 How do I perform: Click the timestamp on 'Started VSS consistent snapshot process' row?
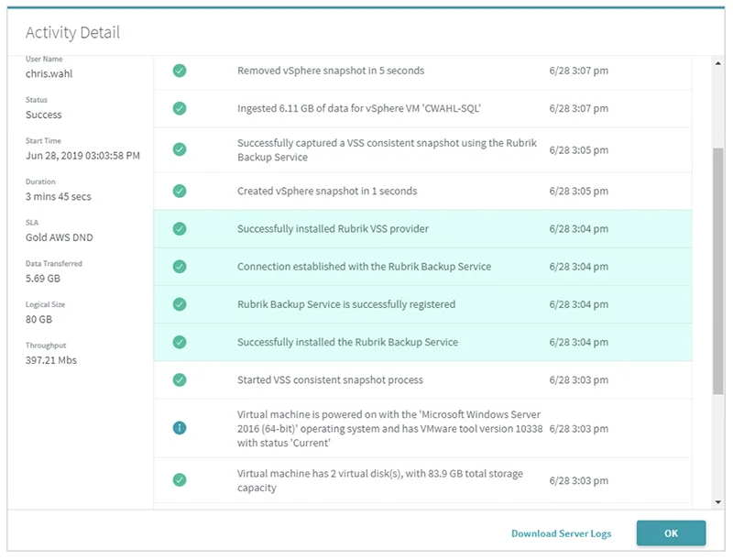coord(579,380)
